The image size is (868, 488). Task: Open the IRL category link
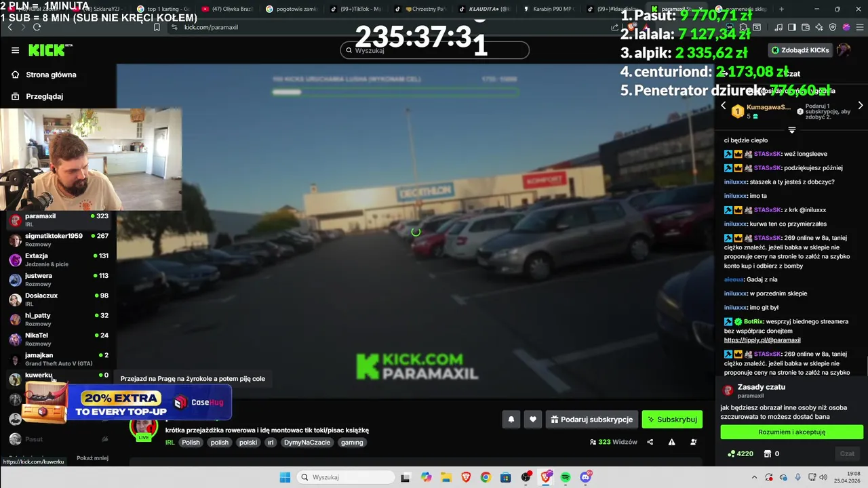[170, 443]
